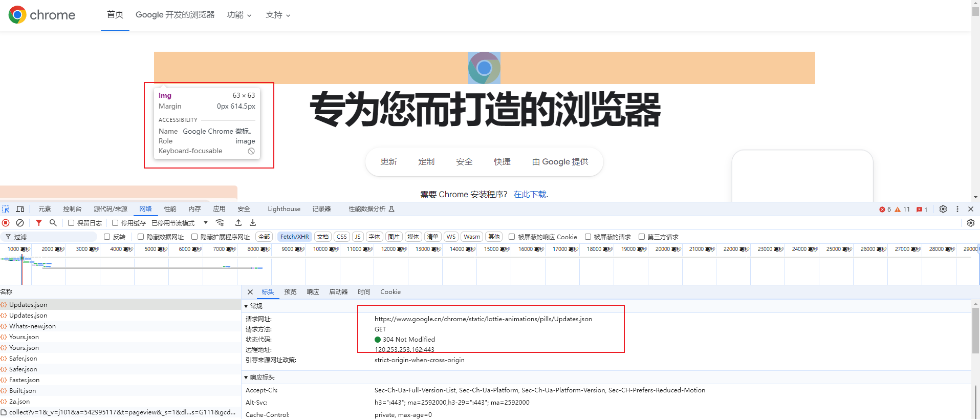The height and width of the screenshot is (419, 980).
Task: Check 被屏蔽的请求 checkbox
Action: (588, 237)
